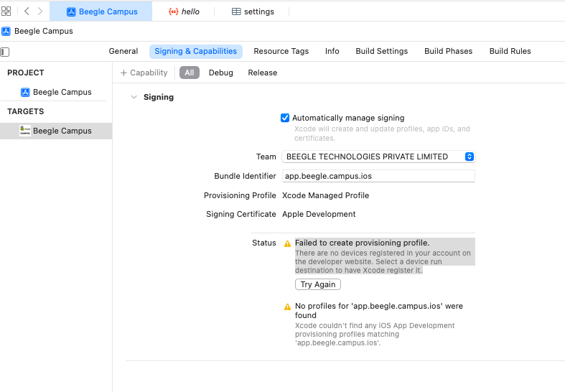Viewport: 565px width, 392px height.
Task: Filter capabilities by Debug configuration
Action: pos(220,73)
